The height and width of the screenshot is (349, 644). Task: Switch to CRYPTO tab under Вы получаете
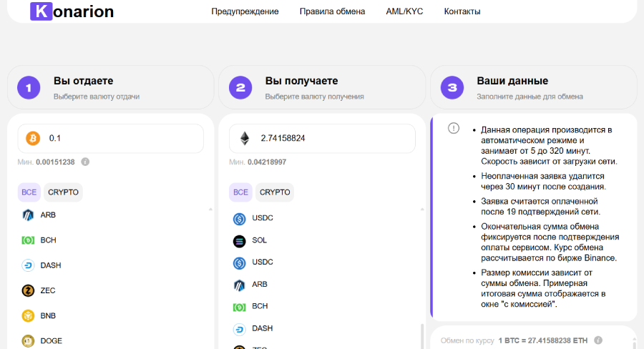pyautogui.click(x=275, y=192)
